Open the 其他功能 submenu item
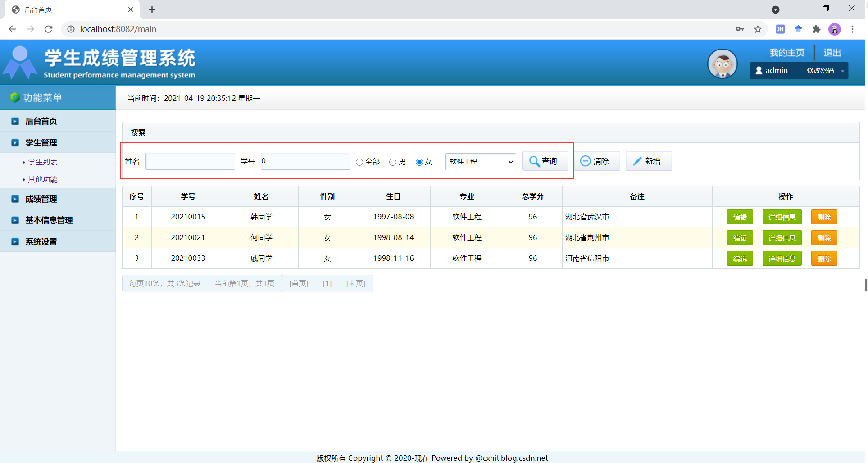Screen dimensions: 868x463 tap(43, 179)
